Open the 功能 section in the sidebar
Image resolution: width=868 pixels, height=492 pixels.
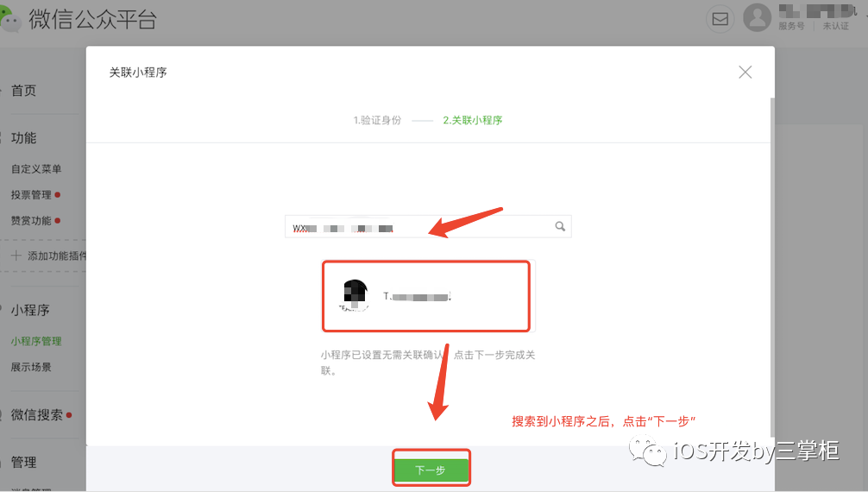pyautogui.click(x=24, y=138)
